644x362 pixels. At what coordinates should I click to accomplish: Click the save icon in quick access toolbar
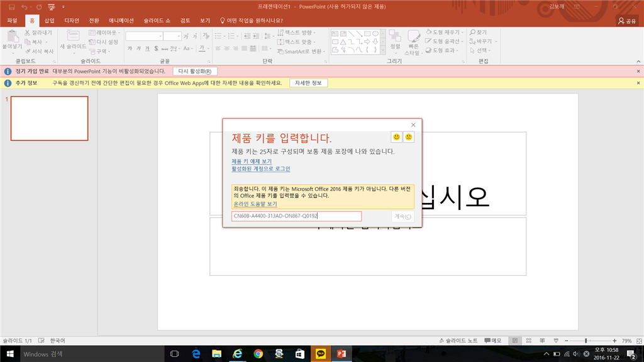point(12,7)
